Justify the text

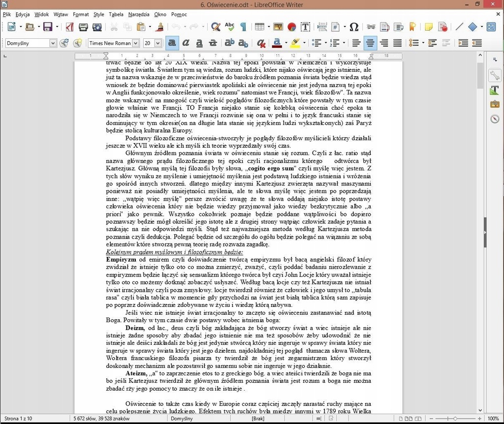(398, 43)
